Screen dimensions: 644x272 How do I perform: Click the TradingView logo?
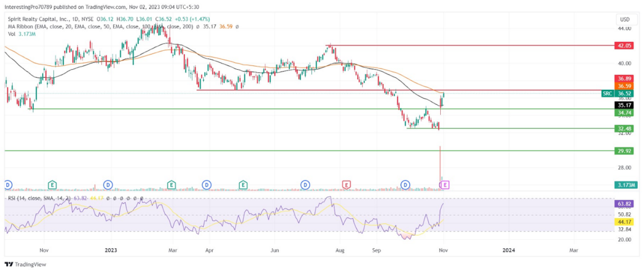point(25,264)
